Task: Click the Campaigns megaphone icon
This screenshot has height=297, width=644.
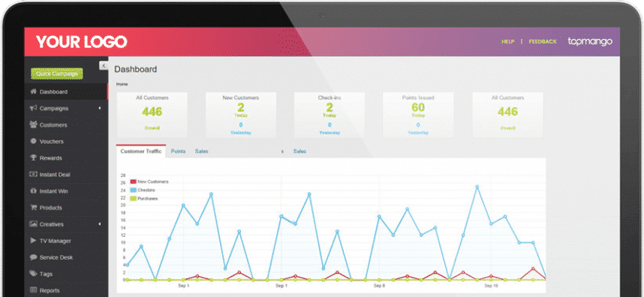Action: [x=33, y=108]
